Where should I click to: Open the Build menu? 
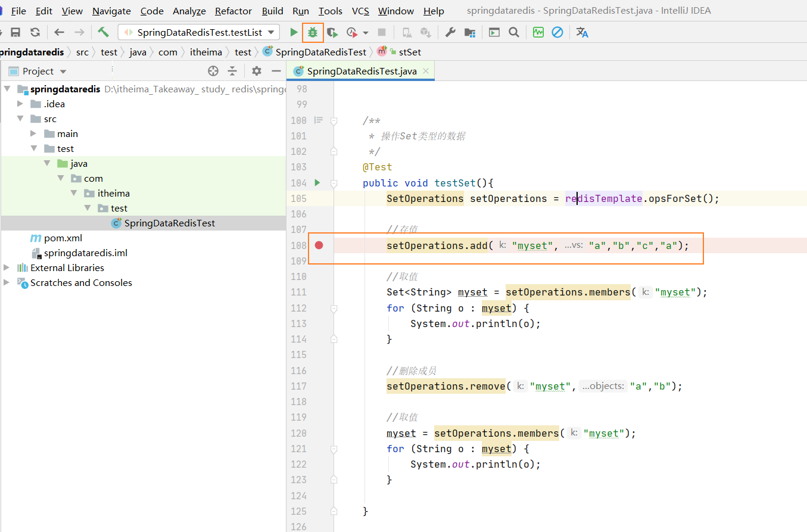[273, 11]
